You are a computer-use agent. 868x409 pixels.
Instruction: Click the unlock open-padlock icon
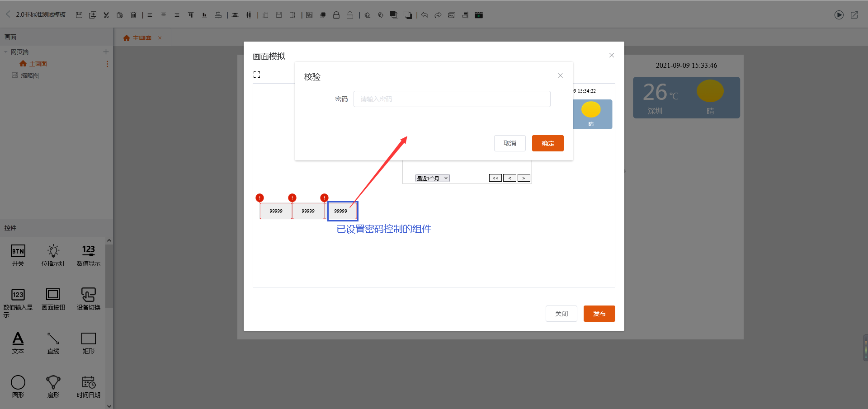click(350, 15)
